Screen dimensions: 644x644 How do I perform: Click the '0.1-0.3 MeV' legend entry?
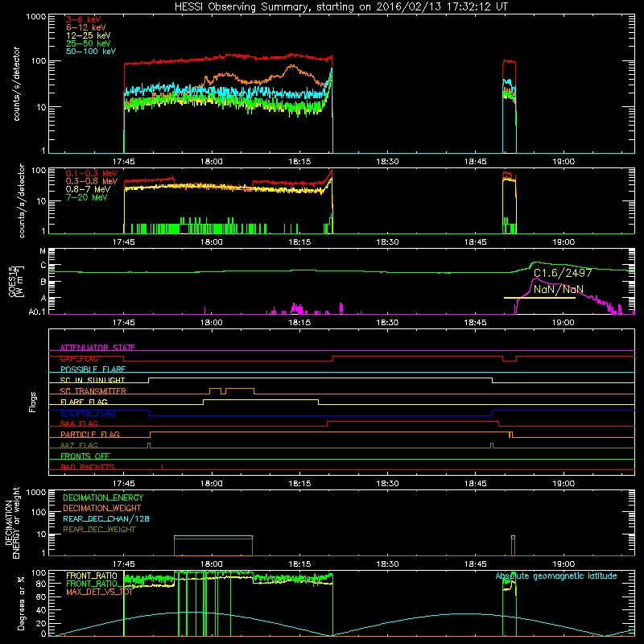click(92, 173)
